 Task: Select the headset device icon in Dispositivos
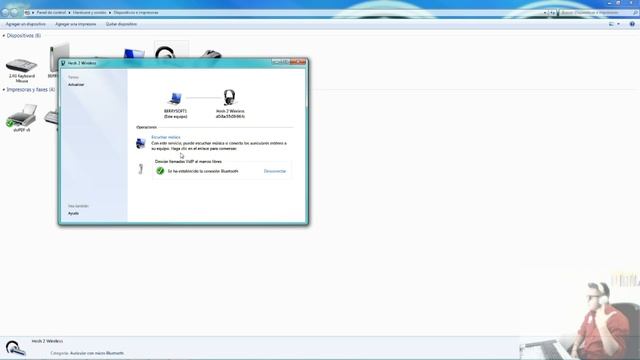pyautogui.click(x=165, y=53)
